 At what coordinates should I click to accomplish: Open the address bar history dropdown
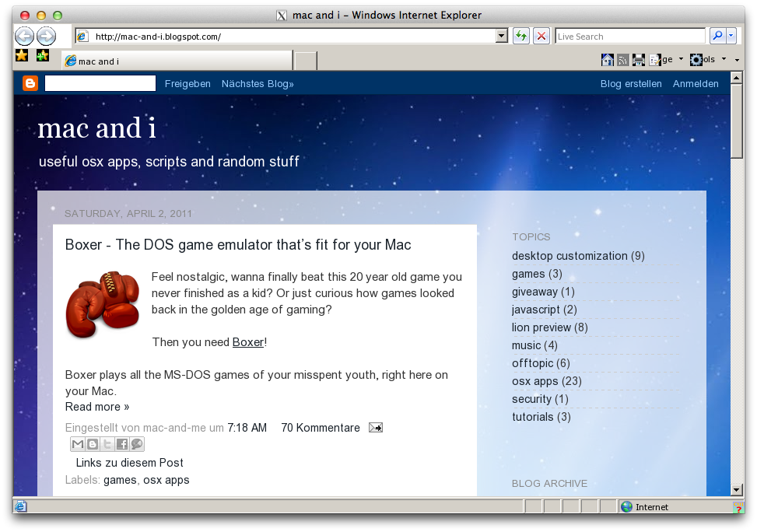502,37
